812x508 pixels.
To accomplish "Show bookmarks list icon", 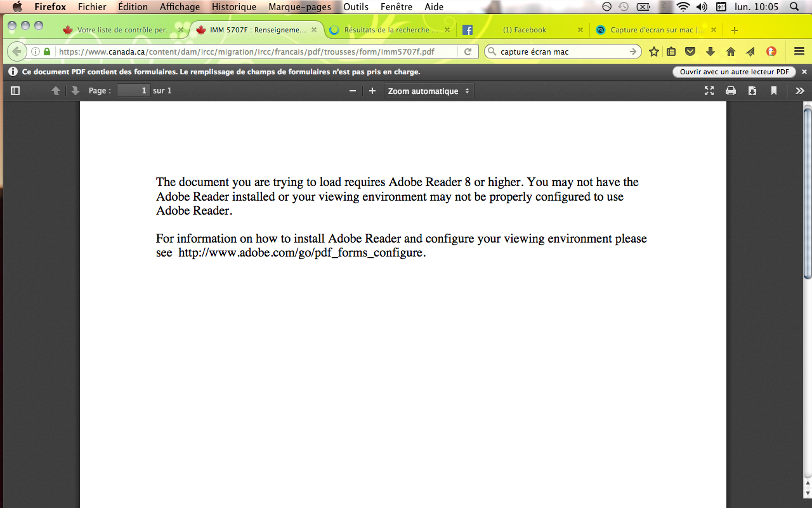I will (671, 51).
